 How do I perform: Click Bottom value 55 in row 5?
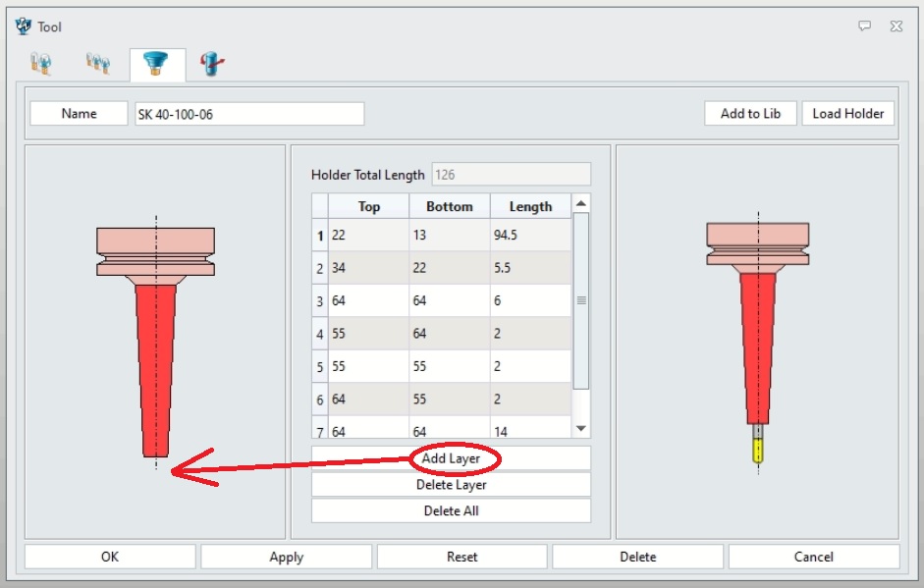pos(450,367)
